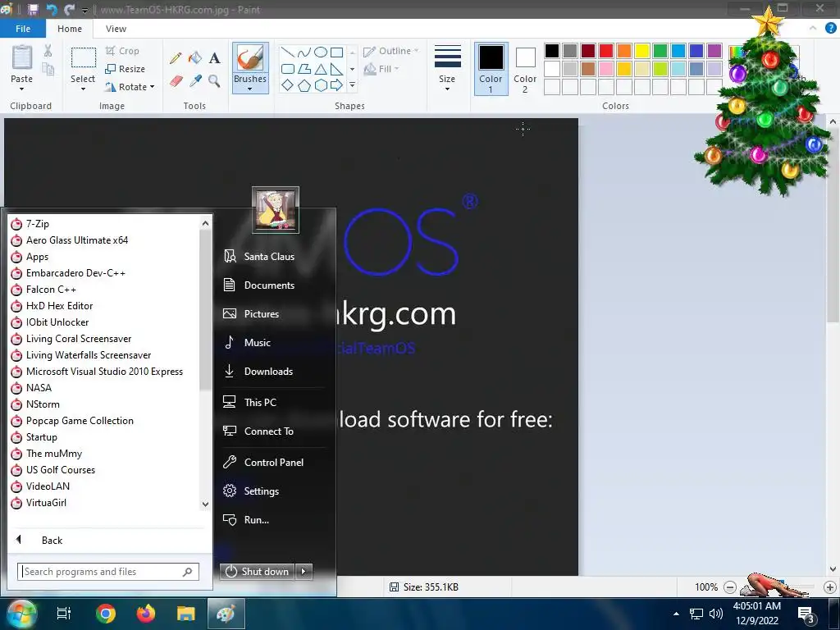The width and height of the screenshot is (840, 630).
Task: Click the Copy icon in Clipboard
Action: click(x=48, y=69)
